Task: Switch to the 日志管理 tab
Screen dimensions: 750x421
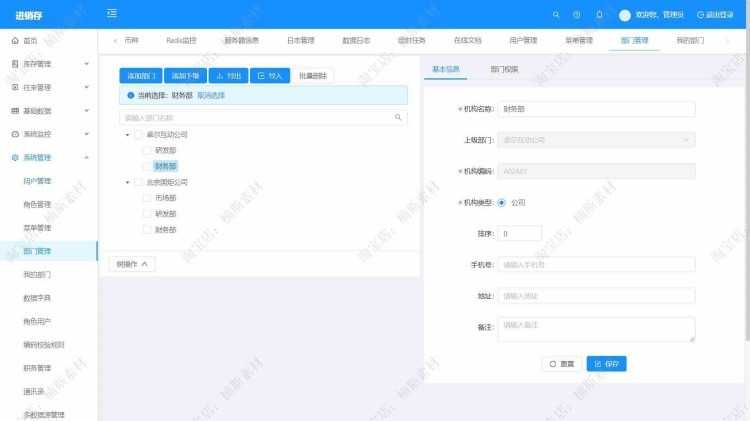Action: tap(300, 41)
